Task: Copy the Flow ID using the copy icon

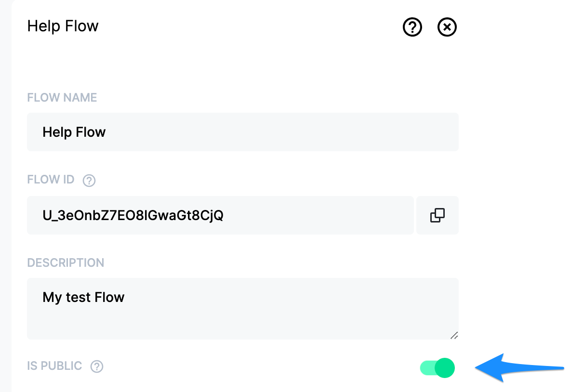Action: coord(438,215)
